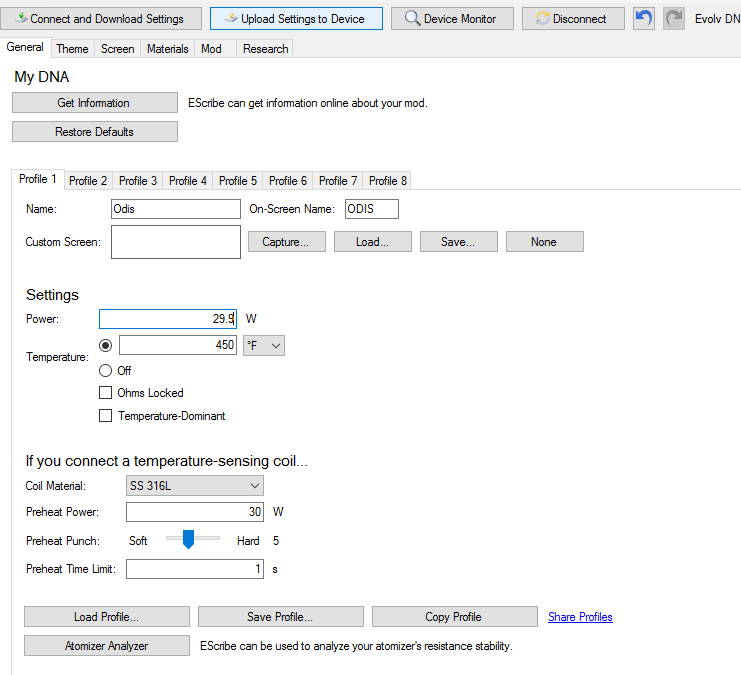
Task: Expand the Coil Material dropdown
Action: pos(195,486)
